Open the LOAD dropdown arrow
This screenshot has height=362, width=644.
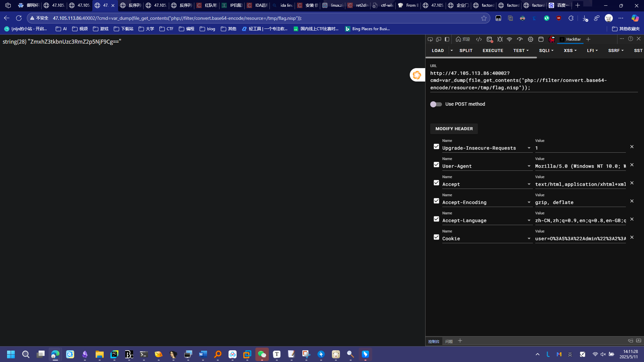tap(452, 51)
